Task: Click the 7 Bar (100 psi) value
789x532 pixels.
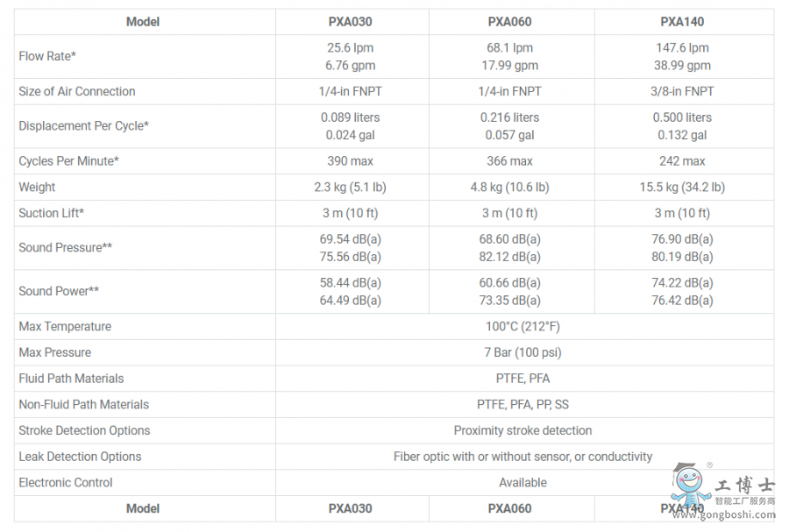Action: click(x=522, y=352)
